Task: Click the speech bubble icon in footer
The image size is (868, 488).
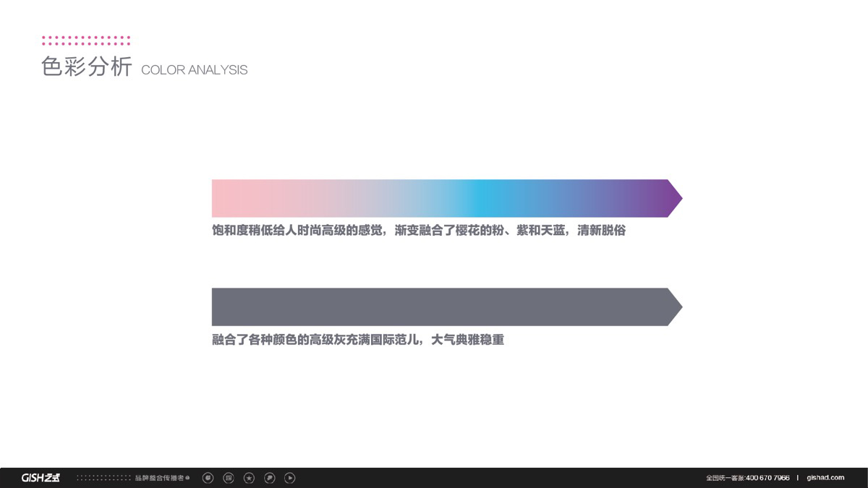Action: [269, 478]
